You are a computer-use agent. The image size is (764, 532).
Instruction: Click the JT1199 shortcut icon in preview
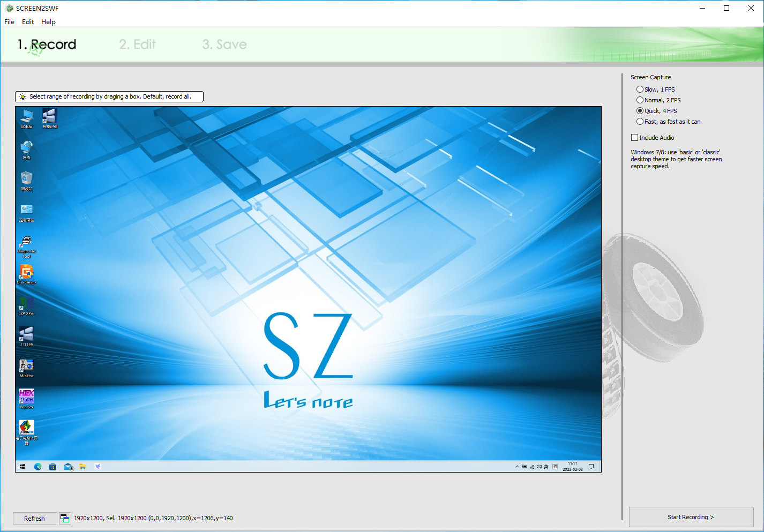click(26, 334)
